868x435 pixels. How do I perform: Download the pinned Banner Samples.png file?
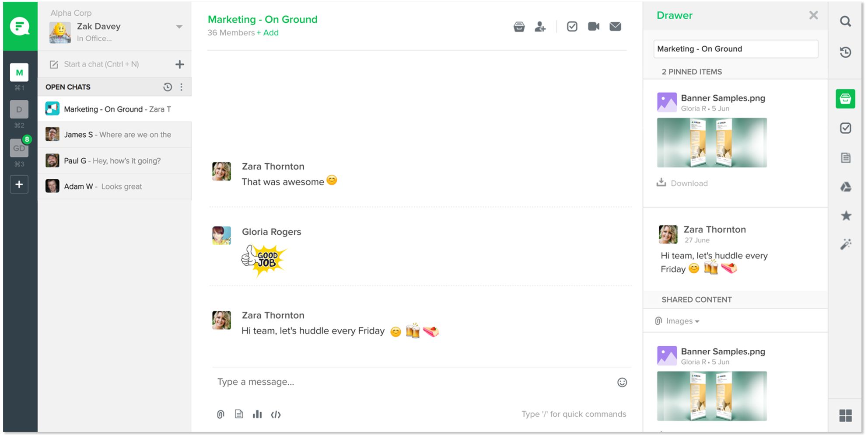pos(682,183)
